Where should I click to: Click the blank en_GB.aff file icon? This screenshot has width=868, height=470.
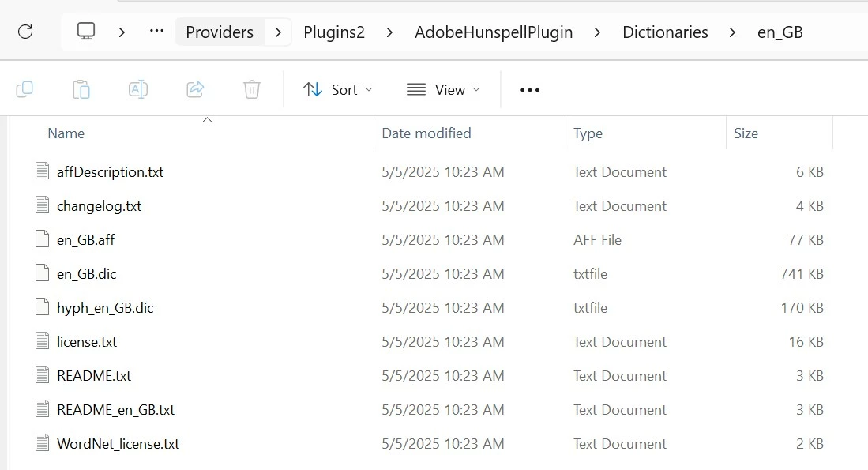coord(42,239)
